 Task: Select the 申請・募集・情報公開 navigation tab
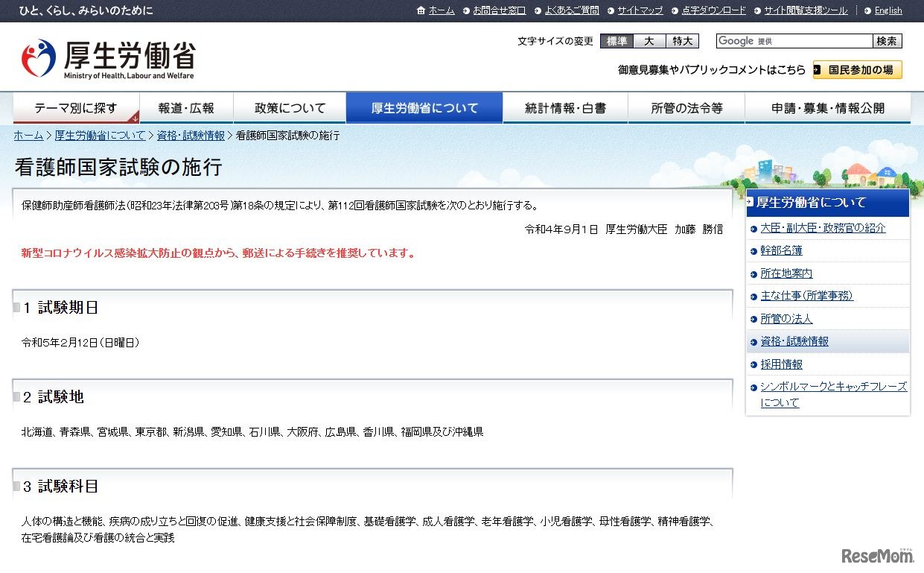[x=827, y=108]
